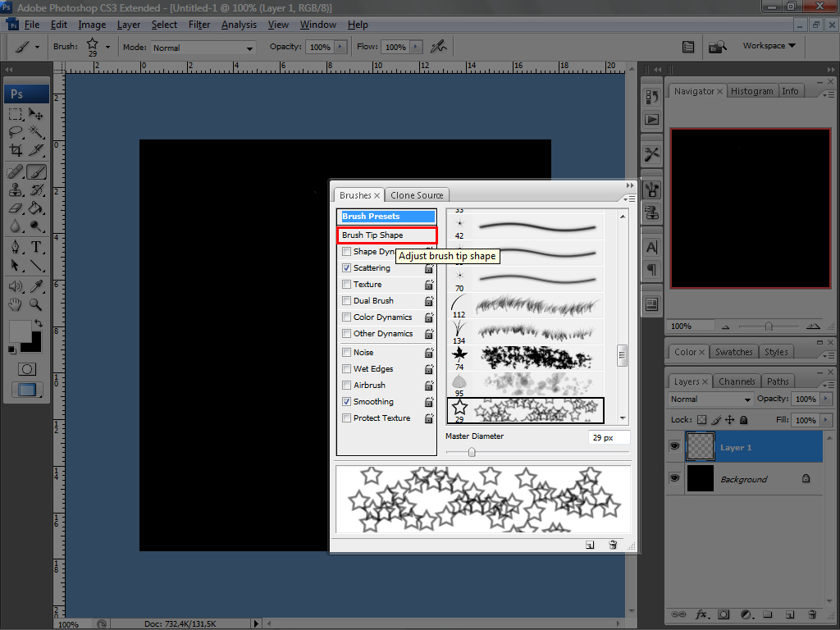Select Brush Presets section

[387, 217]
